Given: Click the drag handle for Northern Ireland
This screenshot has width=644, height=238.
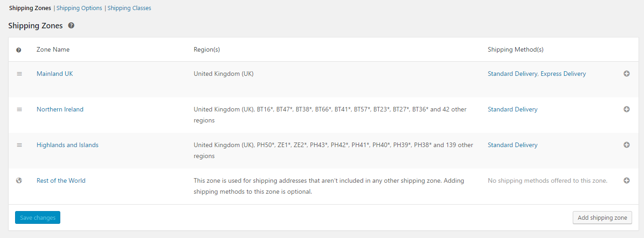Looking at the screenshot, I should (19, 109).
